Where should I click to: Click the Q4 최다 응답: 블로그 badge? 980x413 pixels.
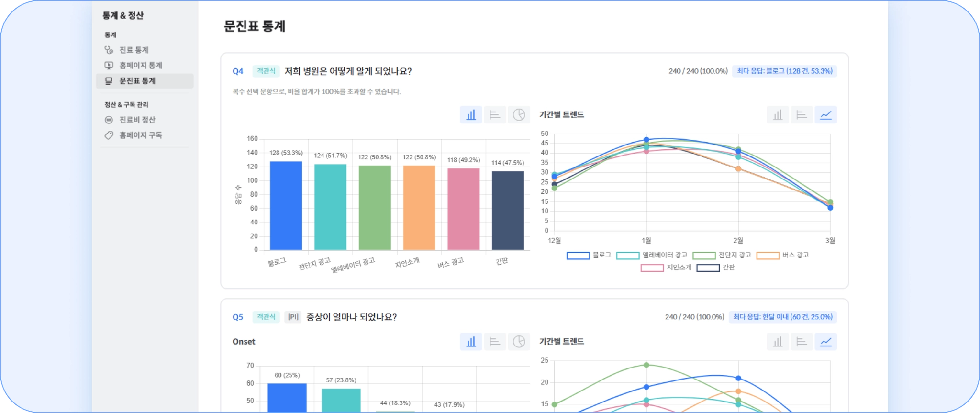pos(785,71)
